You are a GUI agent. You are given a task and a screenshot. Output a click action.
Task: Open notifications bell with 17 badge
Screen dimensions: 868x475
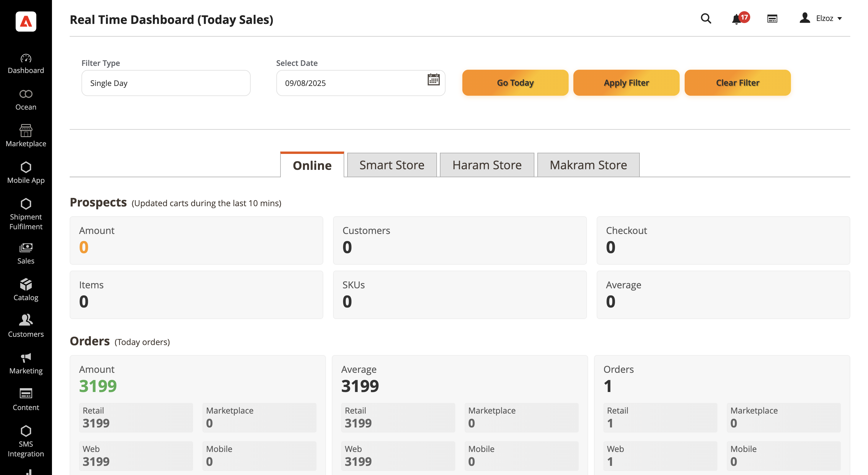click(737, 19)
